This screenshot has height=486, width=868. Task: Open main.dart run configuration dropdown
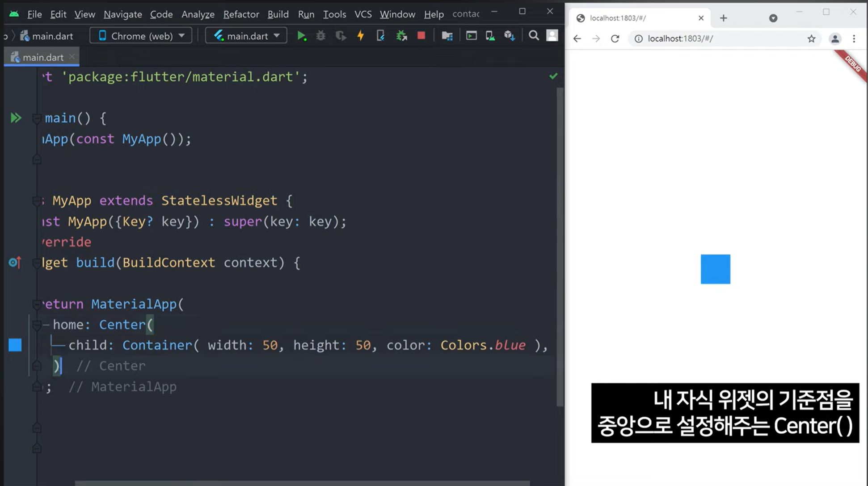tap(246, 36)
